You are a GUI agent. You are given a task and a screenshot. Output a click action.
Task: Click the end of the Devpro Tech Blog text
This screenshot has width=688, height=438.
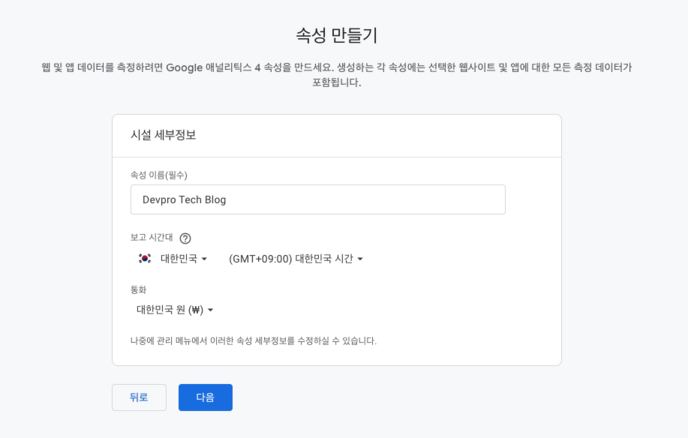pyautogui.click(x=227, y=200)
